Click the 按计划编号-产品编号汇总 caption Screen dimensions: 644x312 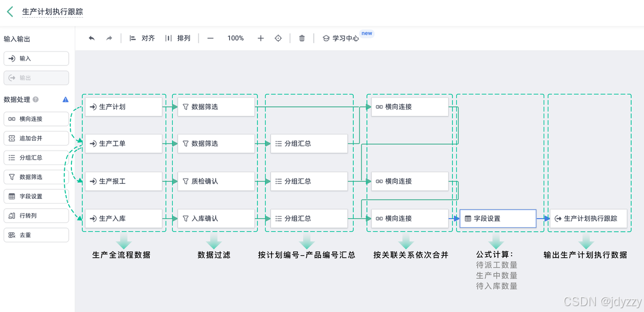(x=307, y=255)
